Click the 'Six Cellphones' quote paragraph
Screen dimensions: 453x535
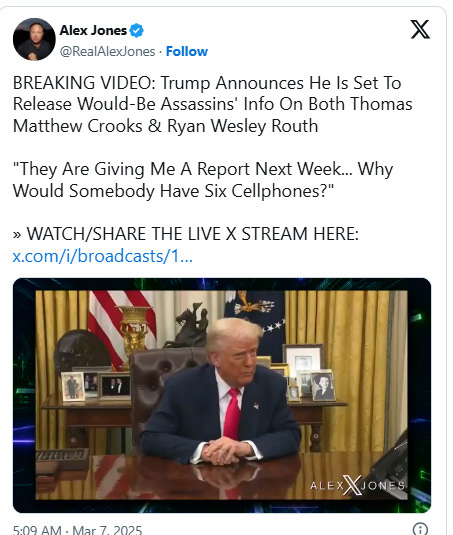tap(203, 180)
